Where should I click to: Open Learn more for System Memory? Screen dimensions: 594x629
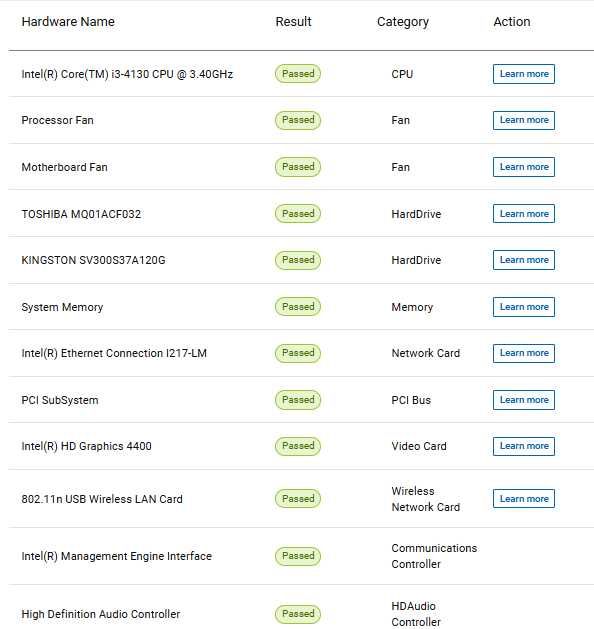click(x=524, y=307)
